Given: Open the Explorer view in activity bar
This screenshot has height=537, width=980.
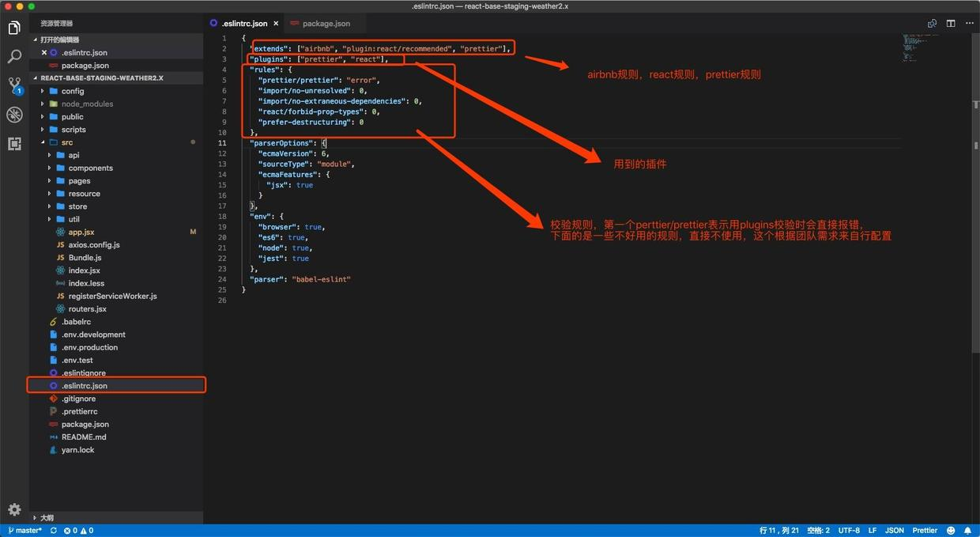Looking at the screenshot, I should [x=14, y=28].
